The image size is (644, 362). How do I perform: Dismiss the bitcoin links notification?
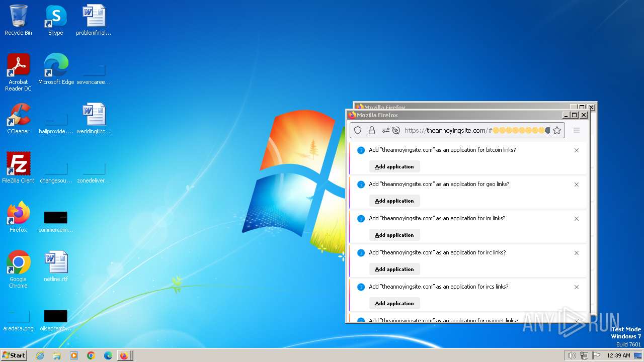[577, 150]
